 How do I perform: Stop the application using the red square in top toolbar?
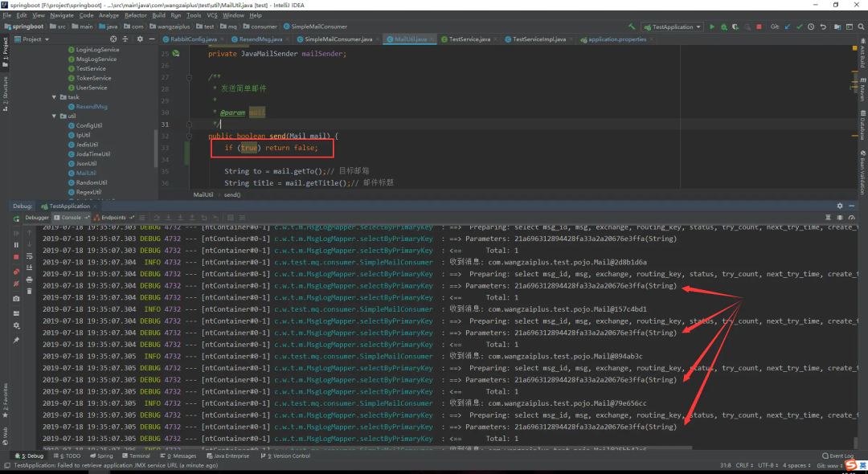tap(759, 27)
